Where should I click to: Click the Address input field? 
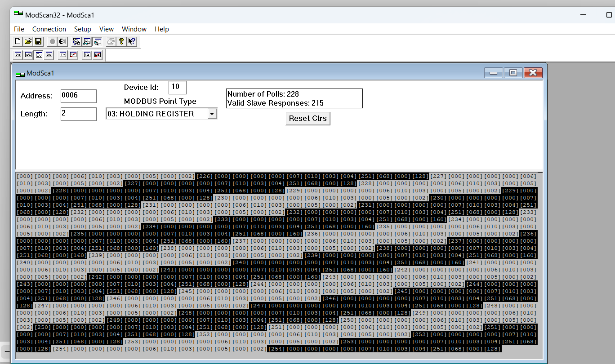point(78,96)
